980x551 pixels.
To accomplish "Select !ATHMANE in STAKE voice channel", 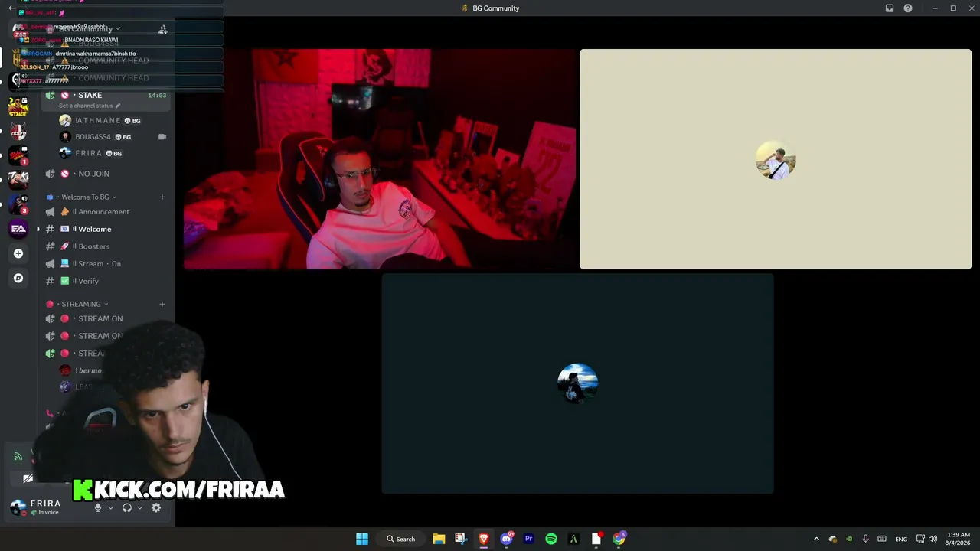I will [x=114, y=120].
